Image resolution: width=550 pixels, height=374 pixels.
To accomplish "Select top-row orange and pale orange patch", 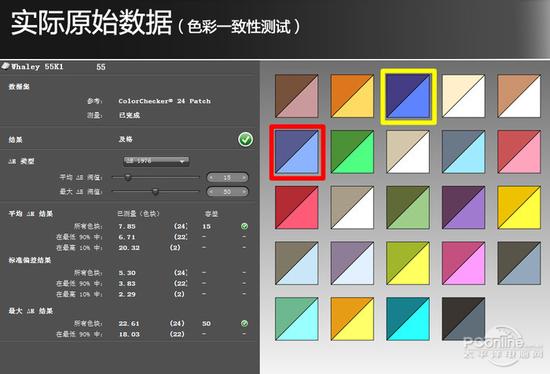I will click(352, 96).
